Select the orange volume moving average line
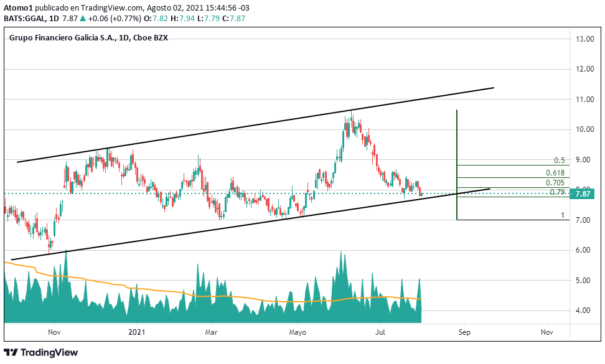This screenshot has width=605, height=364. 213,296
